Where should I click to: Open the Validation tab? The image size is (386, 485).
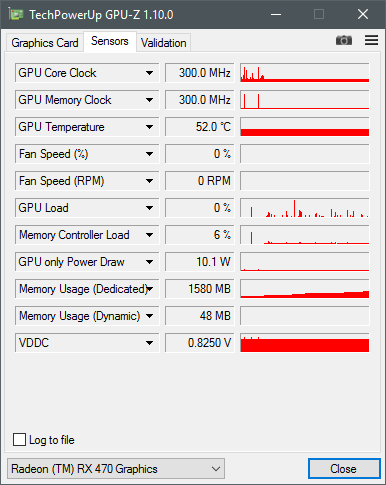pos(163,43)
